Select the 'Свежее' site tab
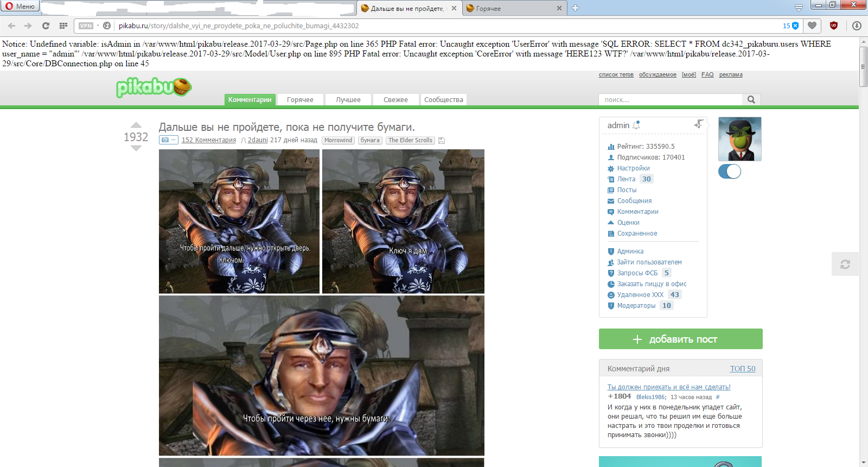 tap(395, 99)
